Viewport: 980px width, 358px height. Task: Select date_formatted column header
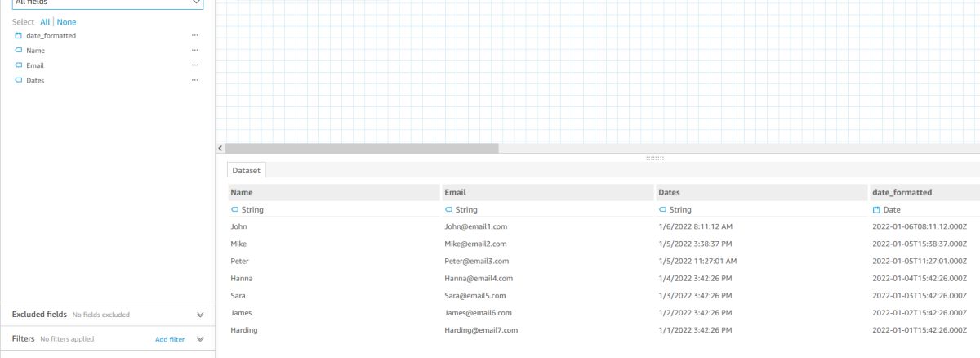pyautogui.click(x=924, y=193)
